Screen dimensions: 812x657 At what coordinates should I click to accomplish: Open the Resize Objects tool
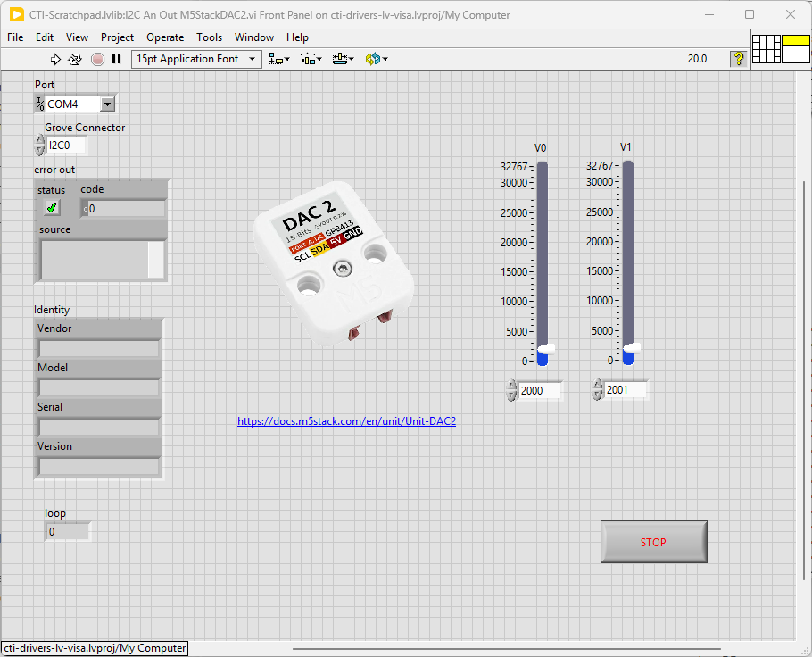(x=342, y=59)
